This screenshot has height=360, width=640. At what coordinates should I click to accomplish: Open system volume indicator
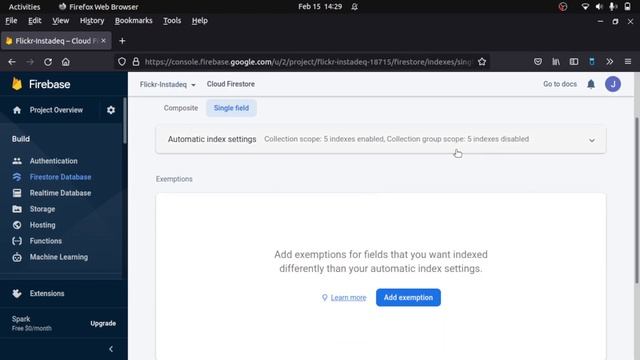[599, 7]
